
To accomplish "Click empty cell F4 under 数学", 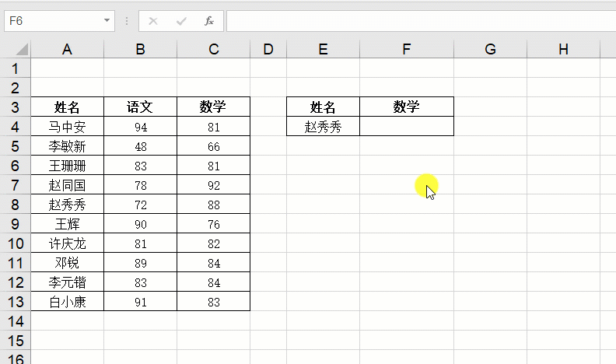I will (407, 127).
